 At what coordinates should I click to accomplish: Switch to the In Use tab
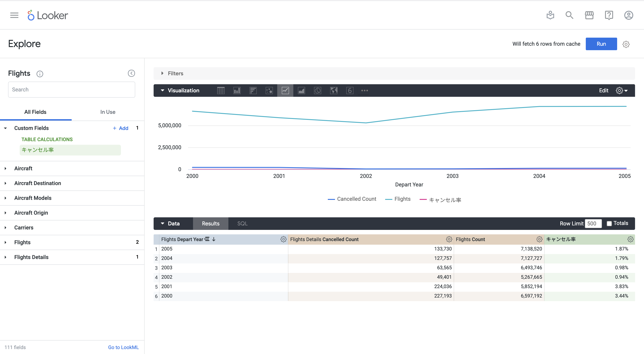108,112
